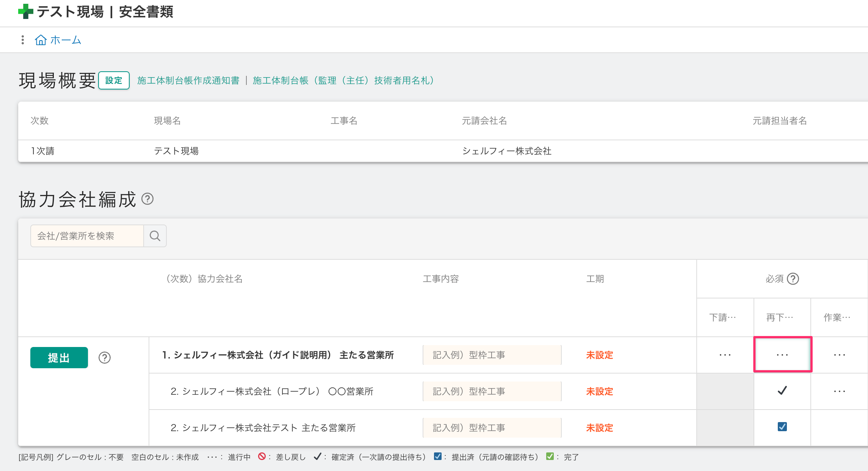
Task: Open 施工体制台帳作成通知書 link
Action: tap(188, 80)
